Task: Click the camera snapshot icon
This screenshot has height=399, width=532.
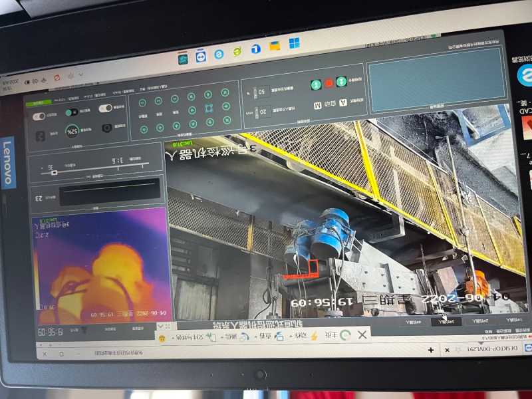Action: point(106,127)
